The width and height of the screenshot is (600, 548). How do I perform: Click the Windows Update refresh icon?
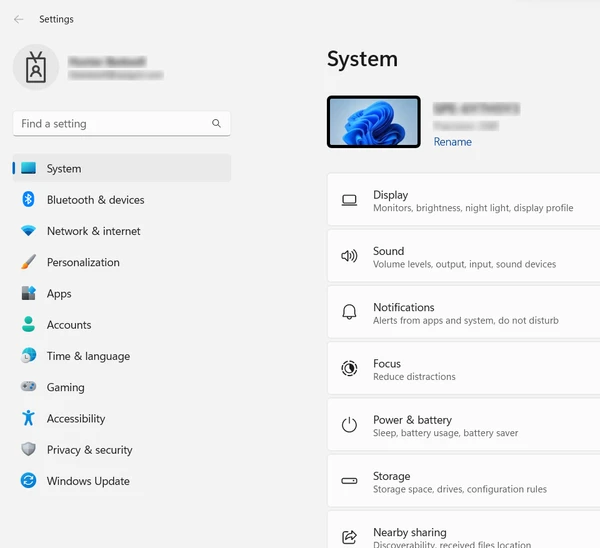[x=28, y=481]
